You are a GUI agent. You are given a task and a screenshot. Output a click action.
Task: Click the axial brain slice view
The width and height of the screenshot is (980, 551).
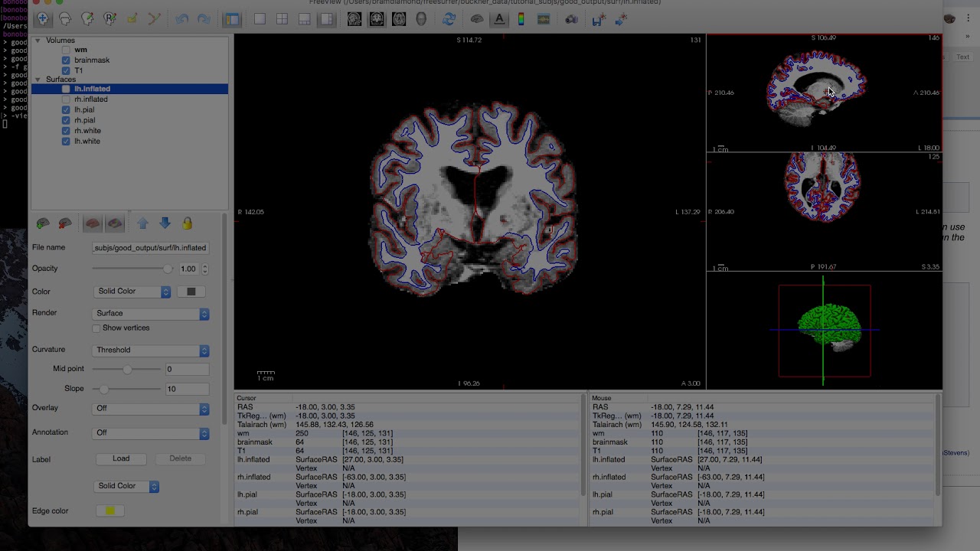tap(824, 211)
